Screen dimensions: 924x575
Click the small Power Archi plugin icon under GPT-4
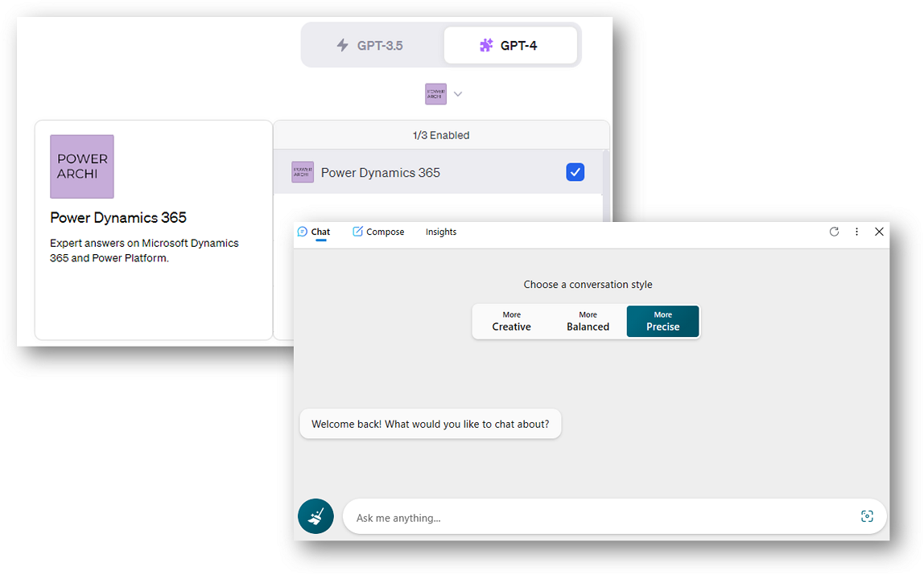pos(436,94)
